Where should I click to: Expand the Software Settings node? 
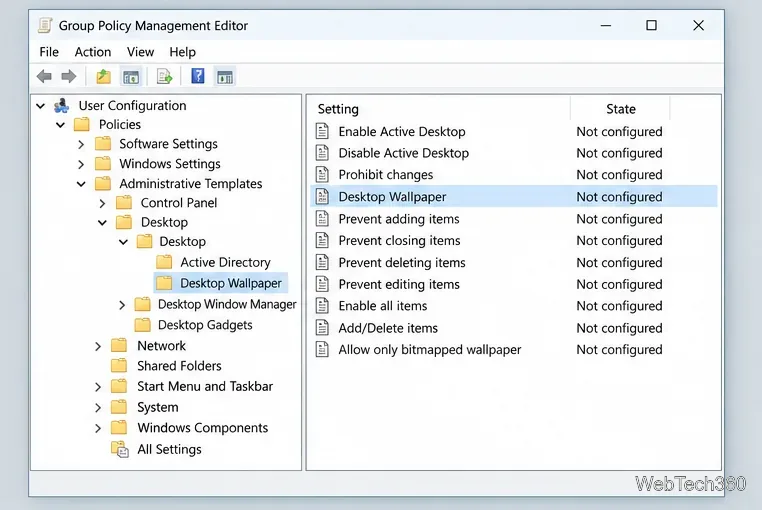(81, 144)
